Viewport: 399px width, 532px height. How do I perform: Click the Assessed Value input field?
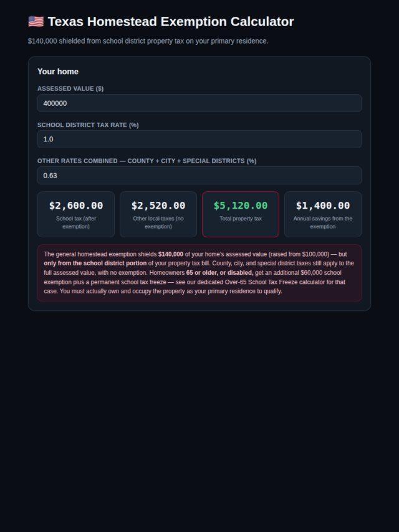tap(199, 103)
